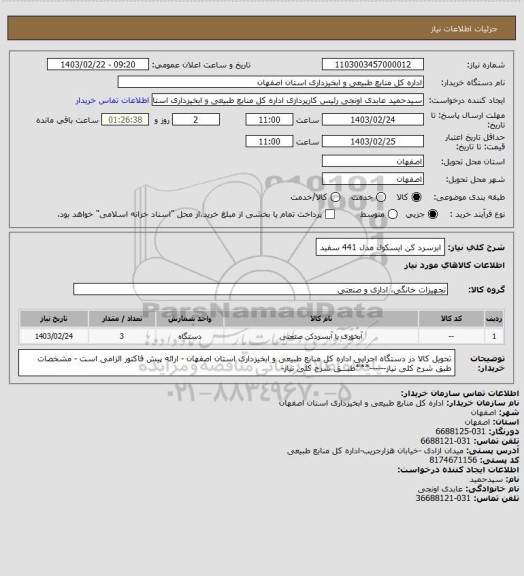Click the ردیف column header
524x576 pixels.
coord(494,318)
